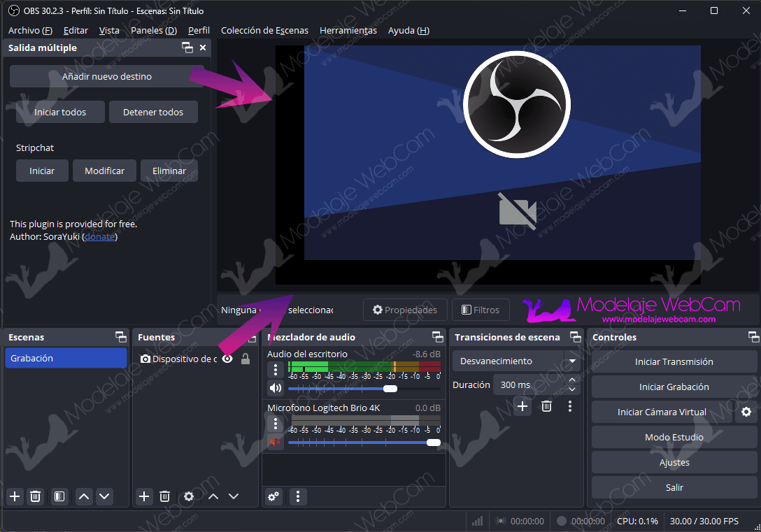Toggle lock on Dispositivo source
The image size is (761, 532).
[246, 359]
